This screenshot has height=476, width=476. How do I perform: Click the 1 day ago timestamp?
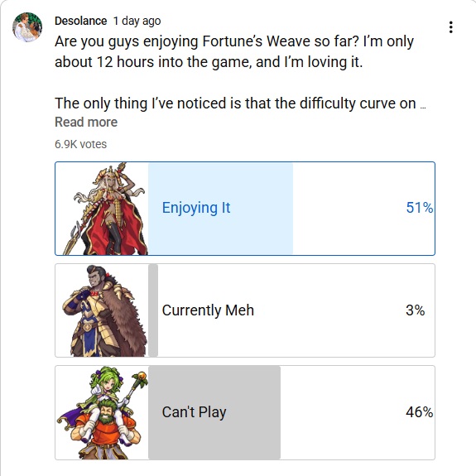[137, 21]
